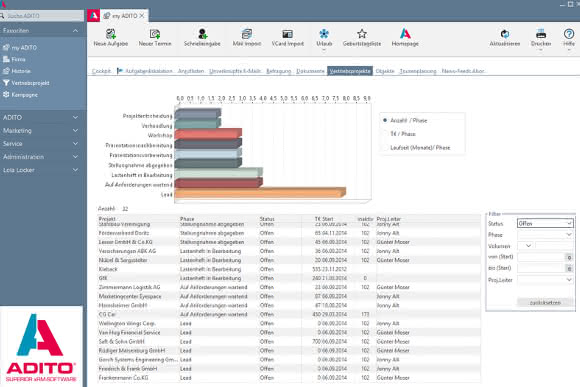
Task: Select the Marketingcenter Eyespace project row
Action: (289, 296)
